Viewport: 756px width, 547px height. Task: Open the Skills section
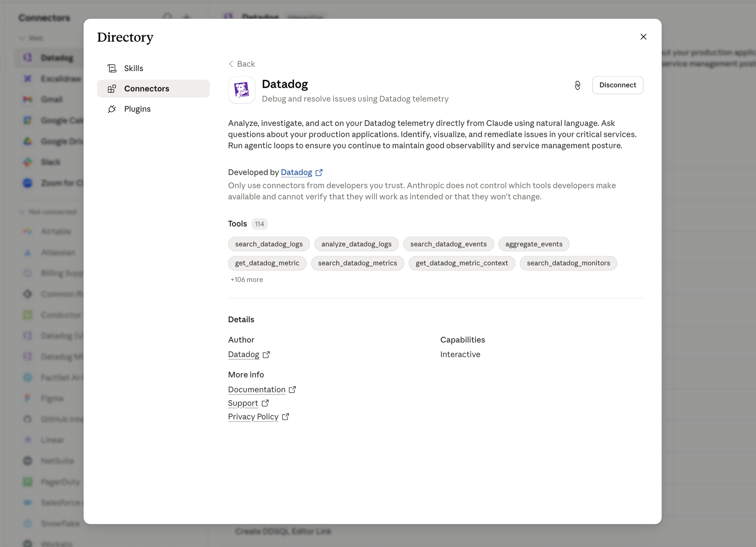pyautogui.click(x=153, y=68)
